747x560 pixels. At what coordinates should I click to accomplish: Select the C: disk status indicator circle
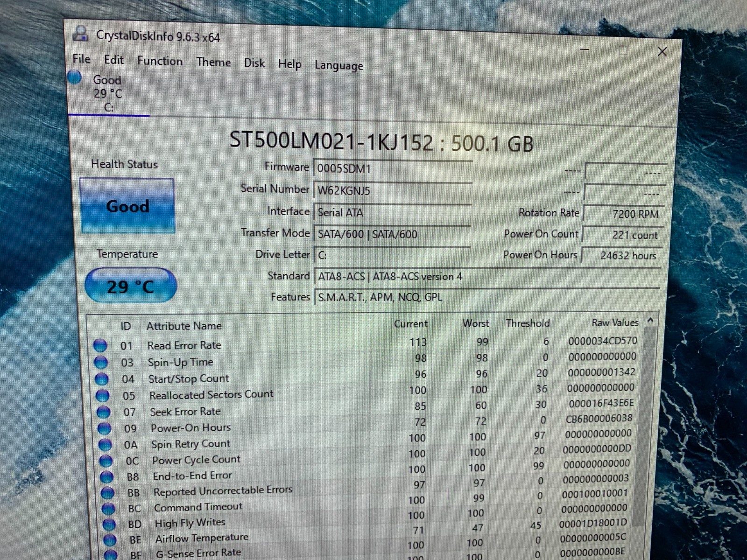(75, 77)
